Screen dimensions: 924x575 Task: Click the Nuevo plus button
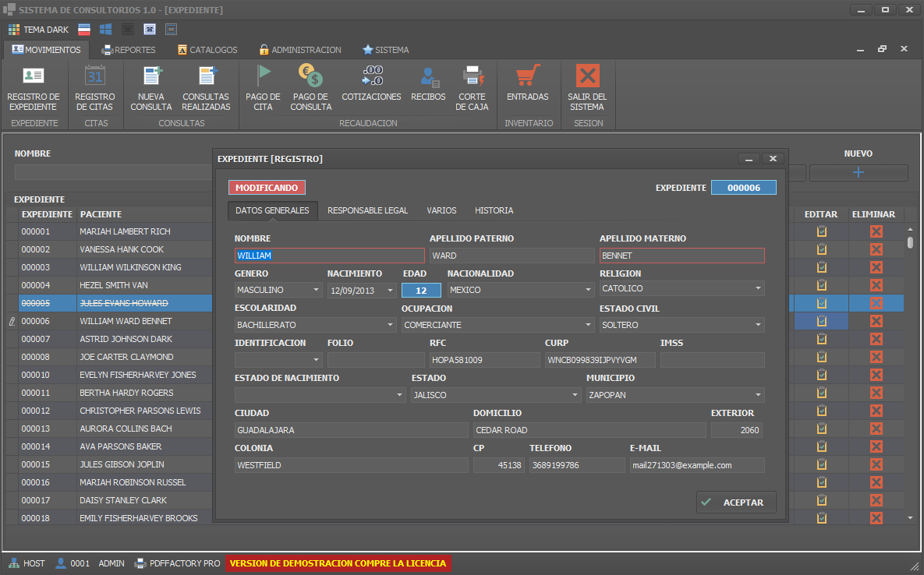(x=858, y=173)
